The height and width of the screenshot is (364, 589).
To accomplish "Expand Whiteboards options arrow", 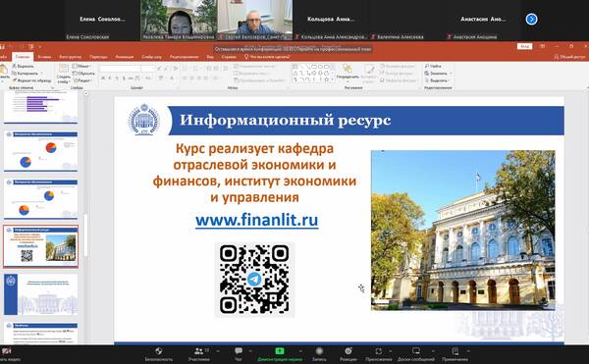I will tap(433, 351).
